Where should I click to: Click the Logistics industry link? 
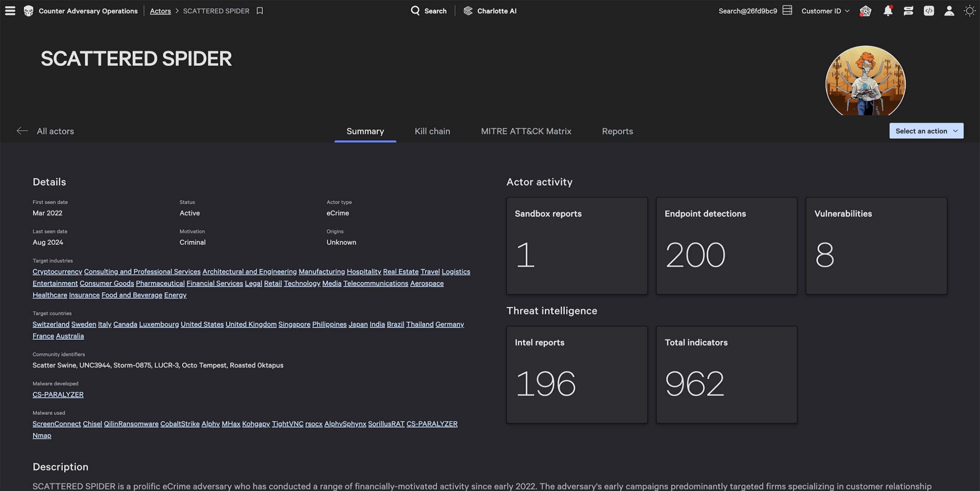click(456, 272)
